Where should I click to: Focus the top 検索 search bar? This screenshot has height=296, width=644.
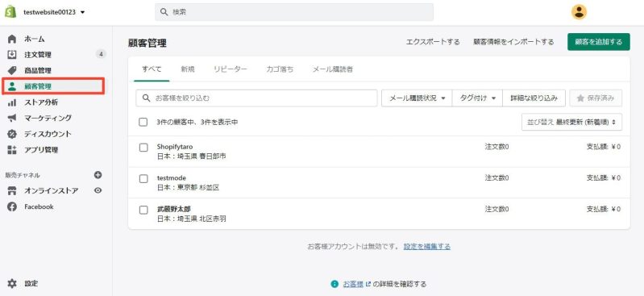pos(294,12)
